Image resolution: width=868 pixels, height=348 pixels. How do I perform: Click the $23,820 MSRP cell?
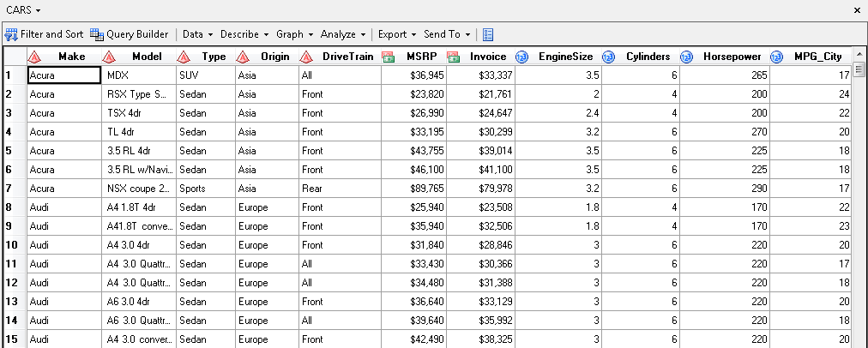(413, 94)
